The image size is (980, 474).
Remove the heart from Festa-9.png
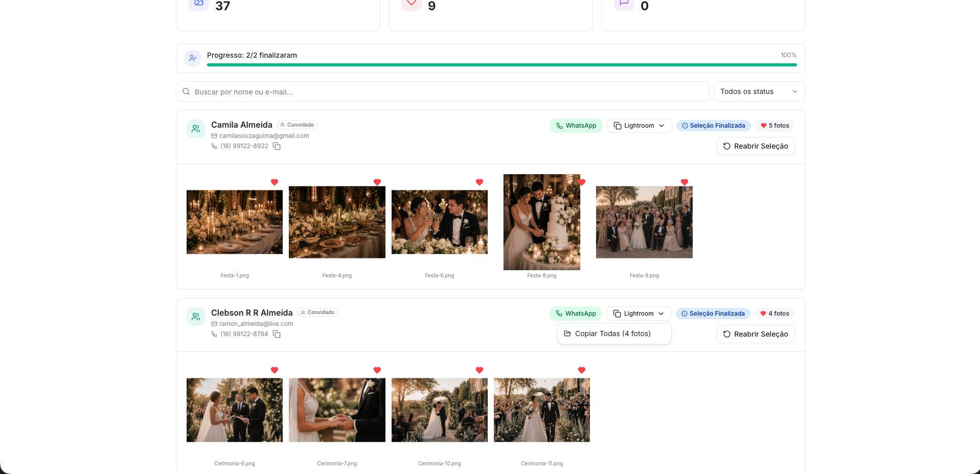pyautogui.click(x=685, y=182)
